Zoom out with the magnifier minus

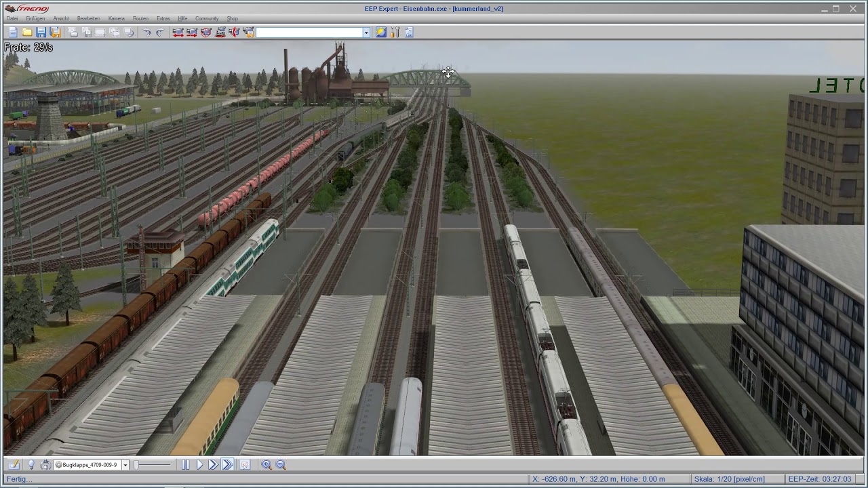(281, 465)
